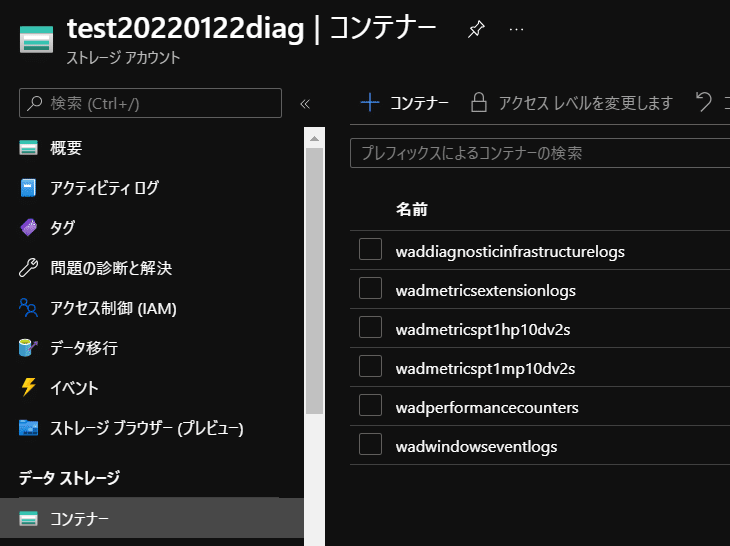Click the lightning bolt イベント icon
The image size is (730, 546).
pyautogui.click(x=28, y=387)
